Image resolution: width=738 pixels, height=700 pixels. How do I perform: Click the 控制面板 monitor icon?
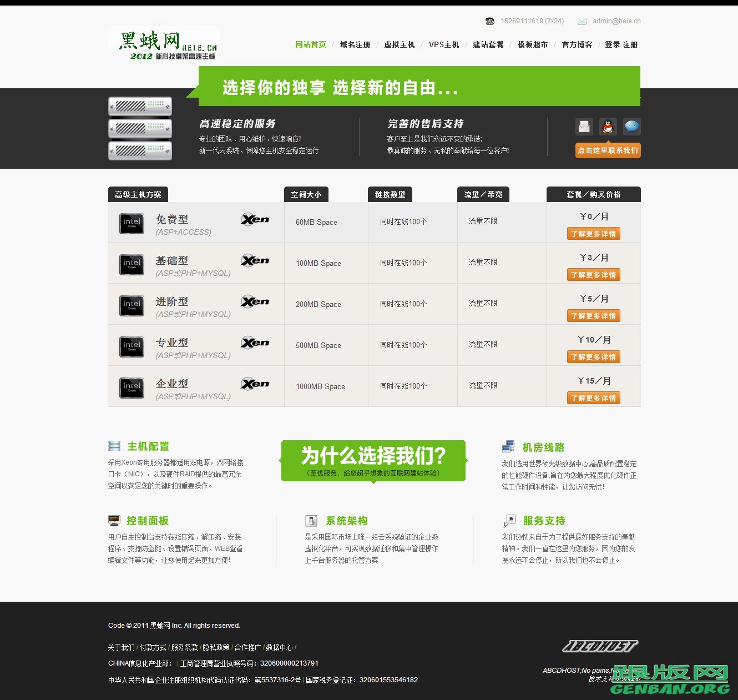tap(114, 520)
